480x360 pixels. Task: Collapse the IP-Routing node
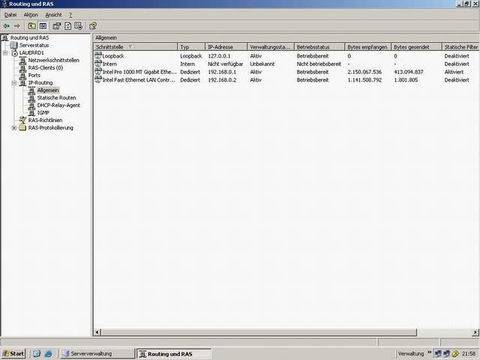14,83
